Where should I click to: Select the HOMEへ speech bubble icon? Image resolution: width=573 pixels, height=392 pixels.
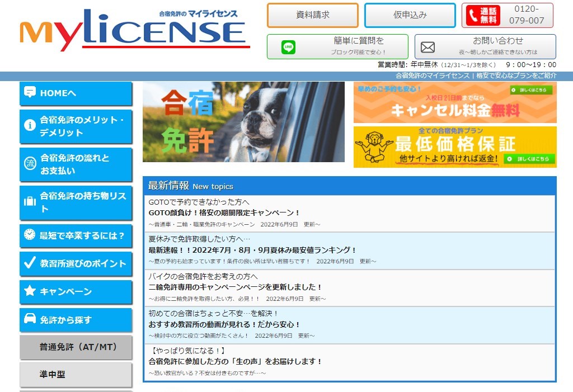click(x=30, y=93)
